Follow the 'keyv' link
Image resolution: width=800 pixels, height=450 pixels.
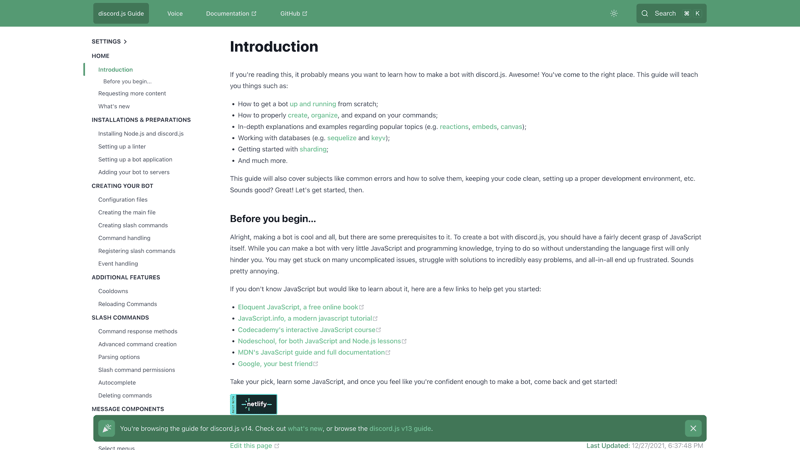pyautogui.click(x=378, y=138)
